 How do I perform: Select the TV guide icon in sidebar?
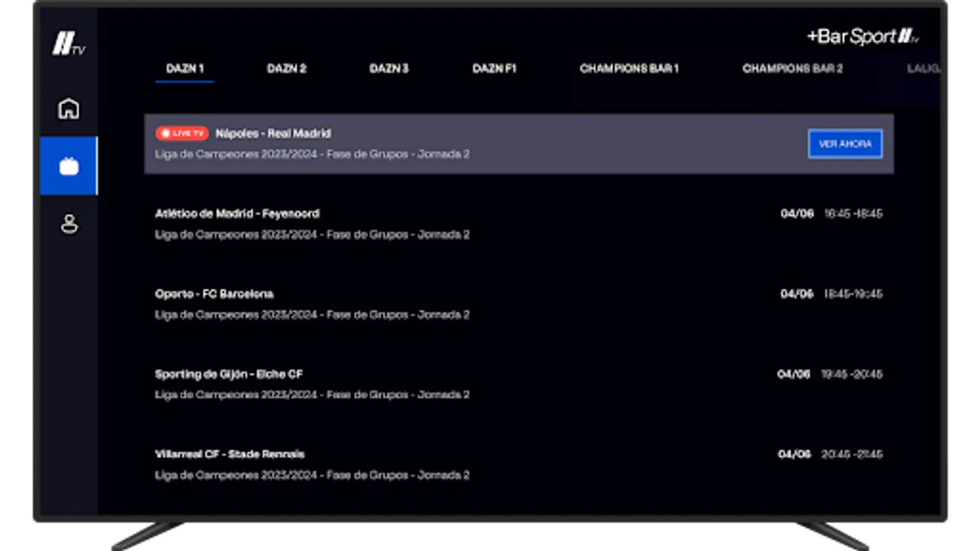(x=69, y=166)
